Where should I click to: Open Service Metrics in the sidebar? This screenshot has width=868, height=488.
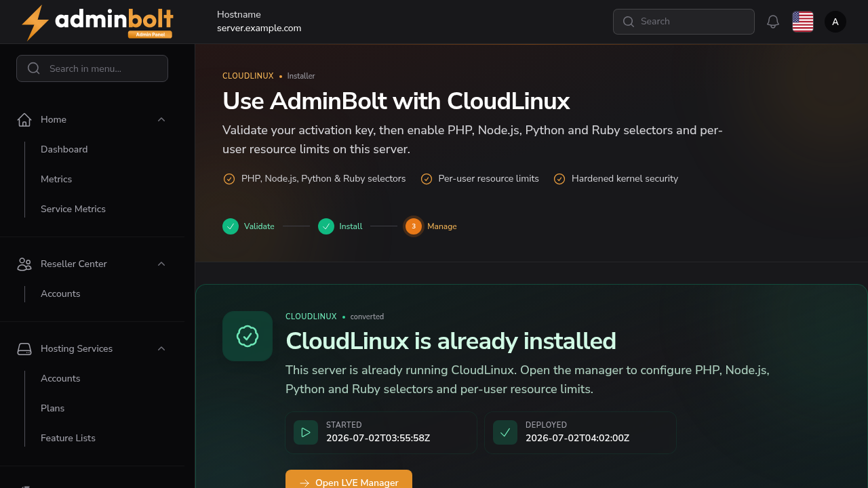pos(73,209)
